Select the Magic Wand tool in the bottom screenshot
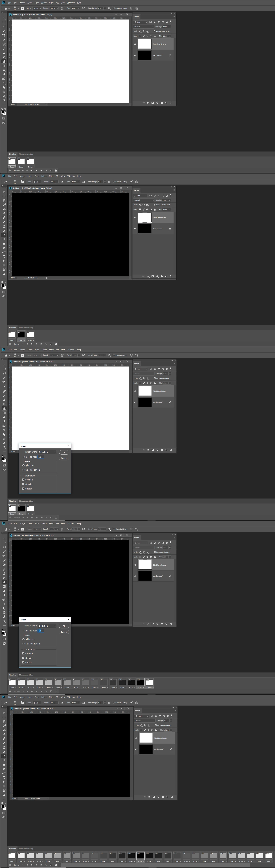 click(x=4, y=726)
